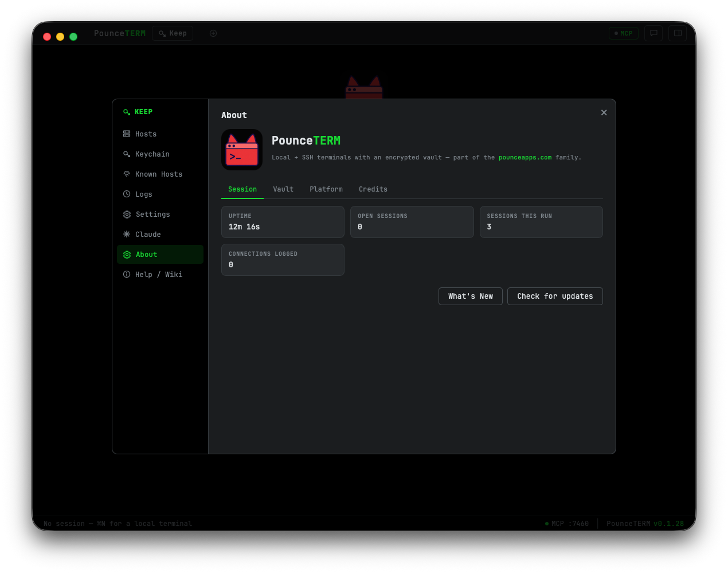Viewport: 728px width, 573px height.
Task: Click Check for updates button
Action: tap(555, 297)
